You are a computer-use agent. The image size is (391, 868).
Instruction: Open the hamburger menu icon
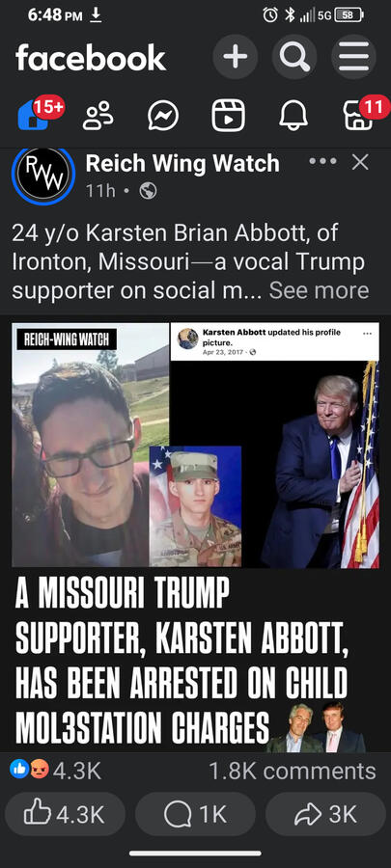tap(354, 57)
